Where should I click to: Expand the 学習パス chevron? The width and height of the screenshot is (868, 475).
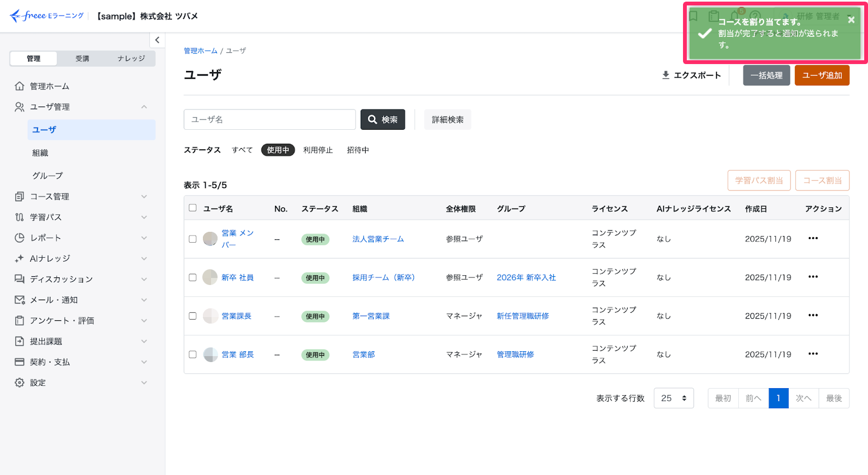[144, 217]
